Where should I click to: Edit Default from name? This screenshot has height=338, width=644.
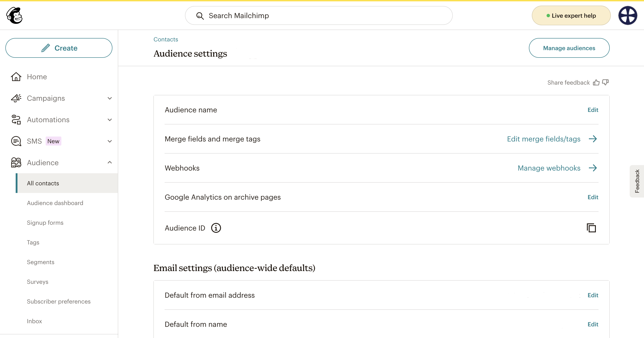coord(593,325)
